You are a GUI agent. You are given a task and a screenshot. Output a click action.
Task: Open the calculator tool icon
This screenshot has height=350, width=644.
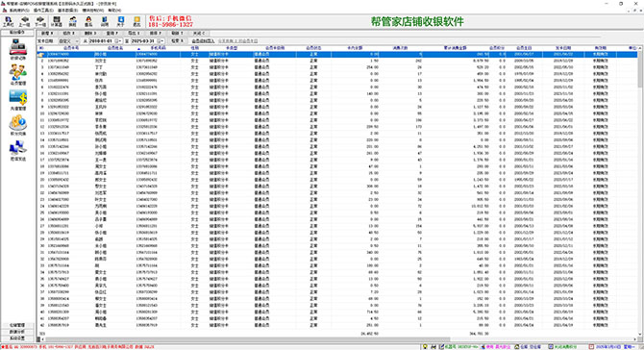point(57,21)
